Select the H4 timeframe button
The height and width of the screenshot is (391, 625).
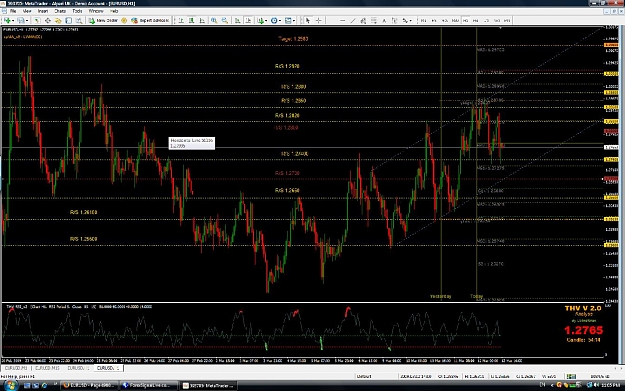click(x=476, y=20)
